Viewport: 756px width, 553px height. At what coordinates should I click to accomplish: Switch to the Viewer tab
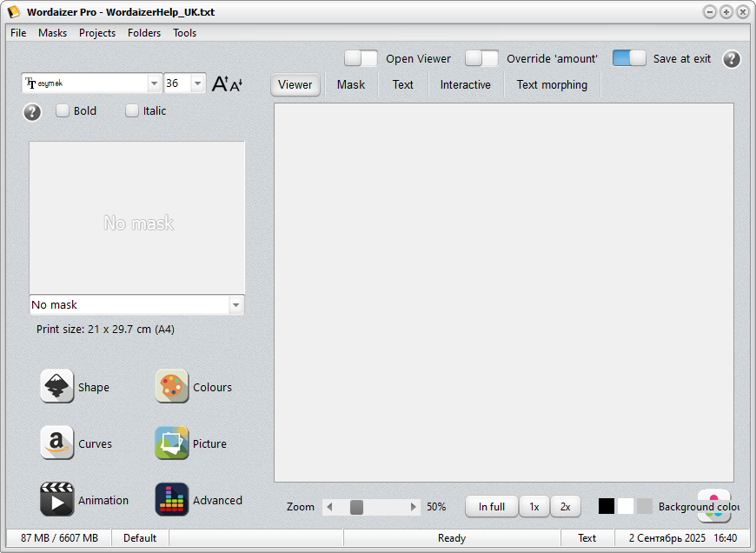pyautogui.click(x=295, y=85)
